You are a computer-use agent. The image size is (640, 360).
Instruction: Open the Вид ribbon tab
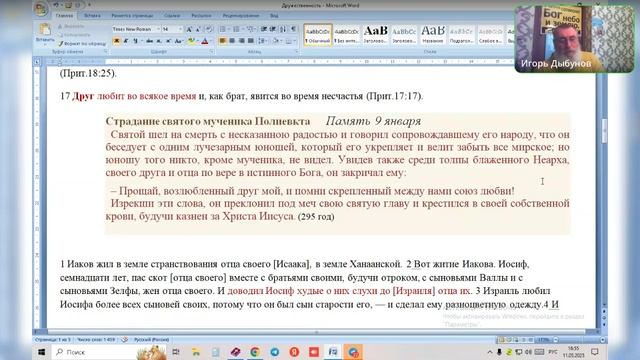tap(274, 16)
